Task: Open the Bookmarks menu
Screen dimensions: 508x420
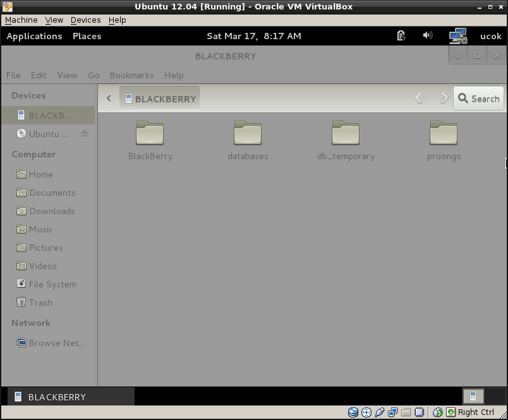Action: pos(131,75)
